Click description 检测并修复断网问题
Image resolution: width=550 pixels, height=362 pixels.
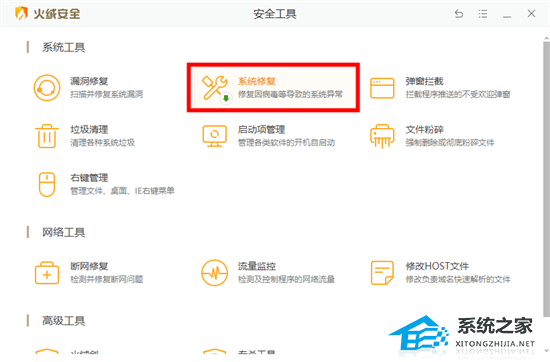107,280
